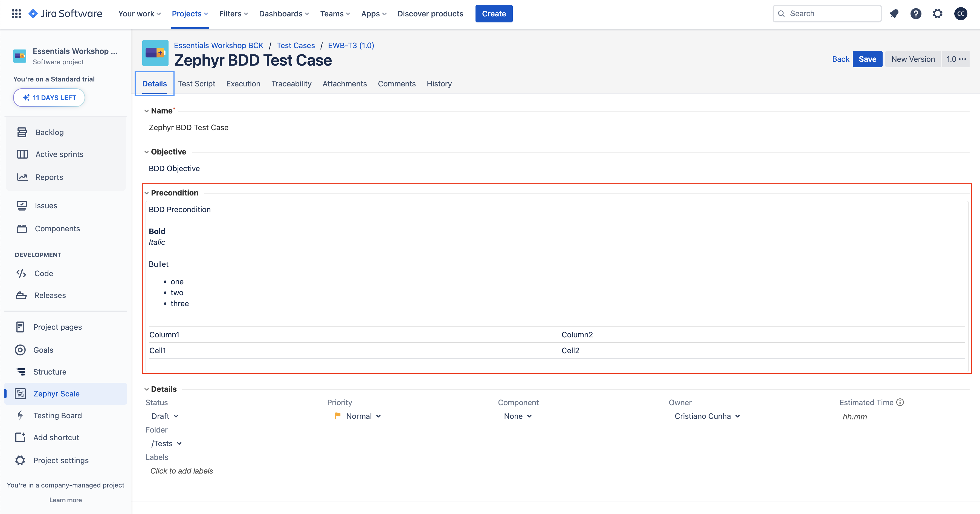Image resolution: width=980 pixels, height=514 pixels.
Task: Collapse the Objective section
Action: 146,152
